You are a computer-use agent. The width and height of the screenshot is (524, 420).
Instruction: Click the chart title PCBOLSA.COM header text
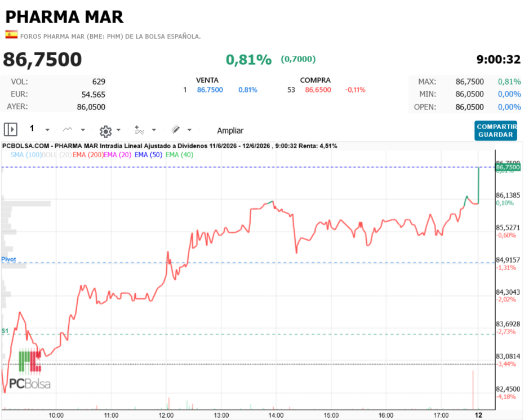pos(170,146)
